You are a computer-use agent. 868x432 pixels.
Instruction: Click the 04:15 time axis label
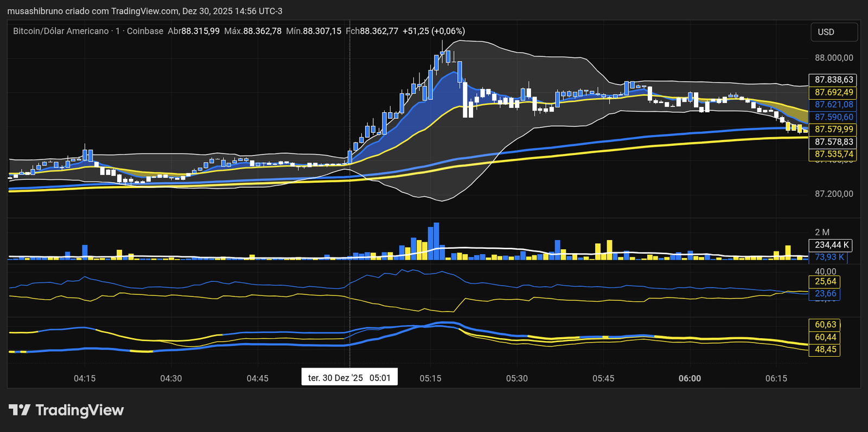point(85,378)
